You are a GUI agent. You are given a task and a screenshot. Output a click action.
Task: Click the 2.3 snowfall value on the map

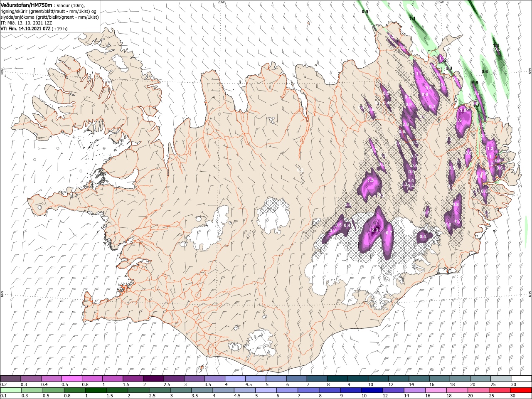[374, 230]
